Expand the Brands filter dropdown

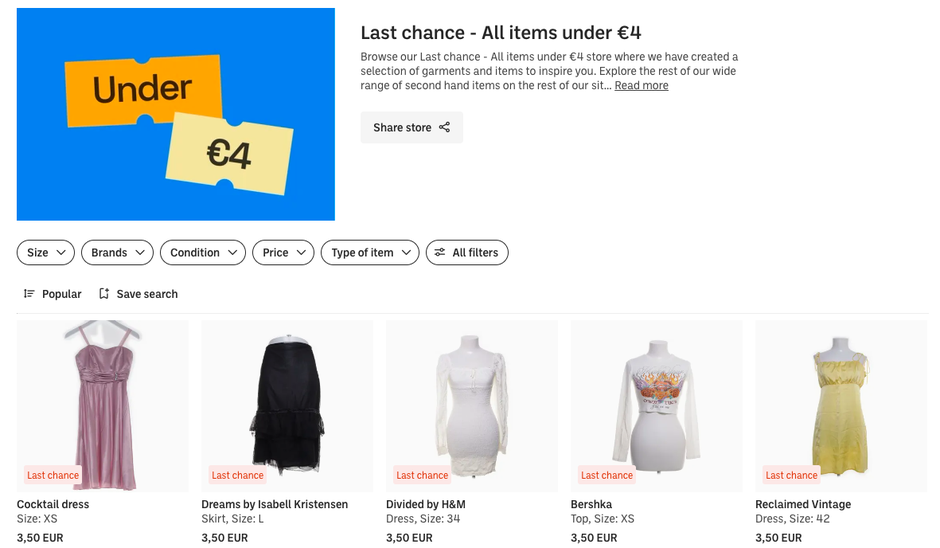(x=117, y=253)
